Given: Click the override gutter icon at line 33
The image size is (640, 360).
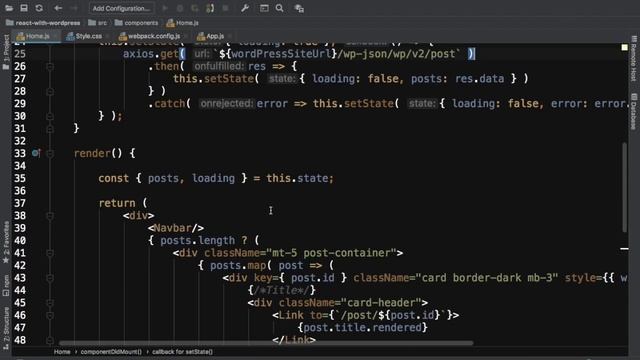Looking at the screenshot, I should (x=36, y=153).
